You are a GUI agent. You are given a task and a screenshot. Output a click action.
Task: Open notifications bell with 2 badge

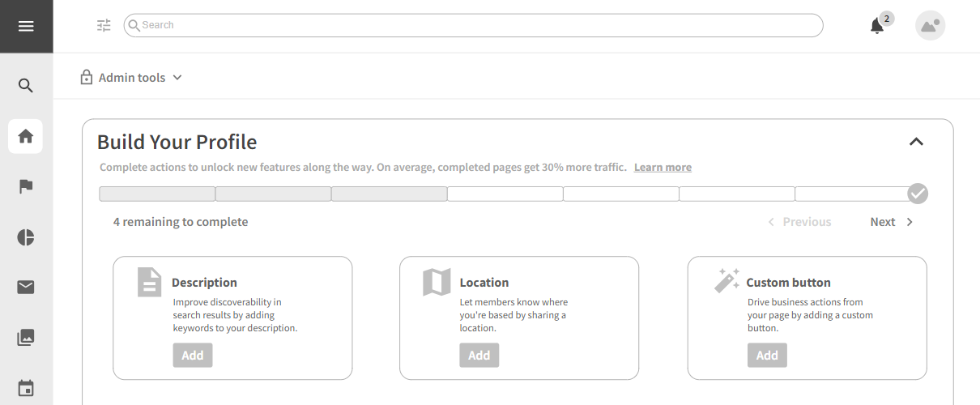877,26
